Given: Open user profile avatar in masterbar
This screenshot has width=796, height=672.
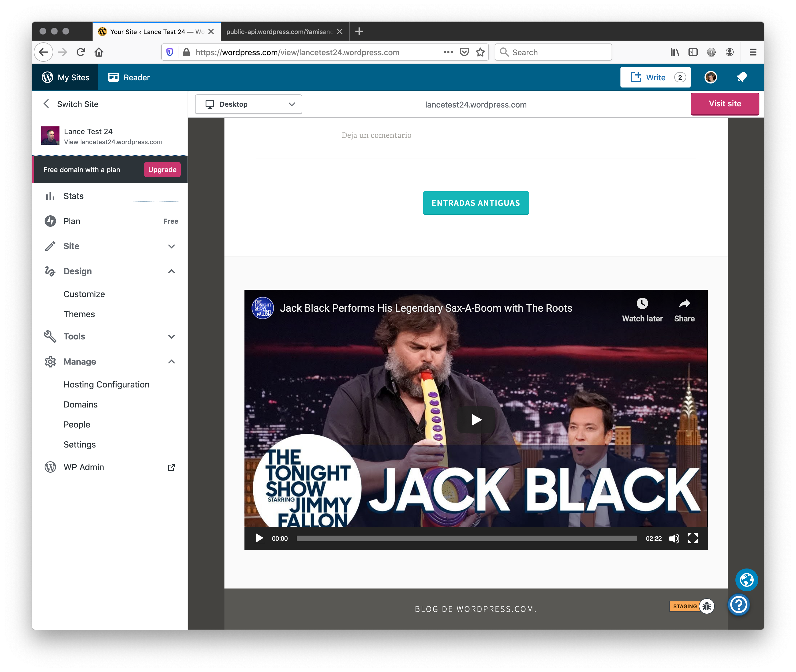Looking at the screenshot, I should tap(711, 77).
